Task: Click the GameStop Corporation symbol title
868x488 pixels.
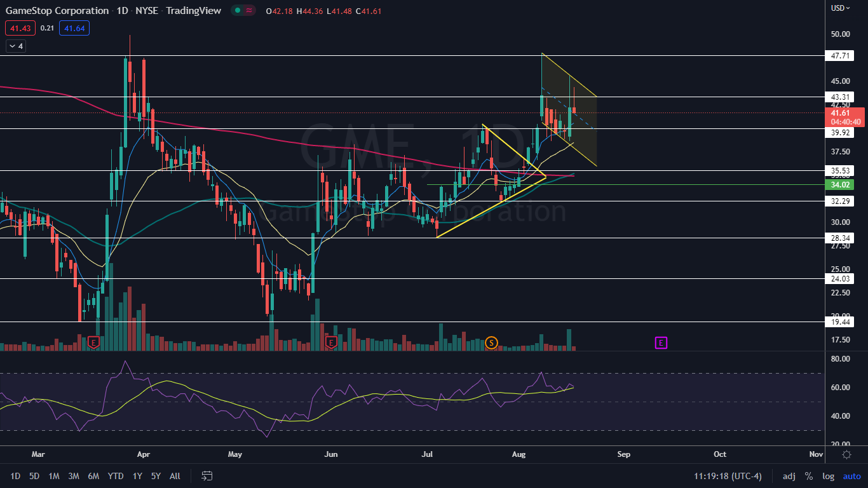Action: coord(57,11)
